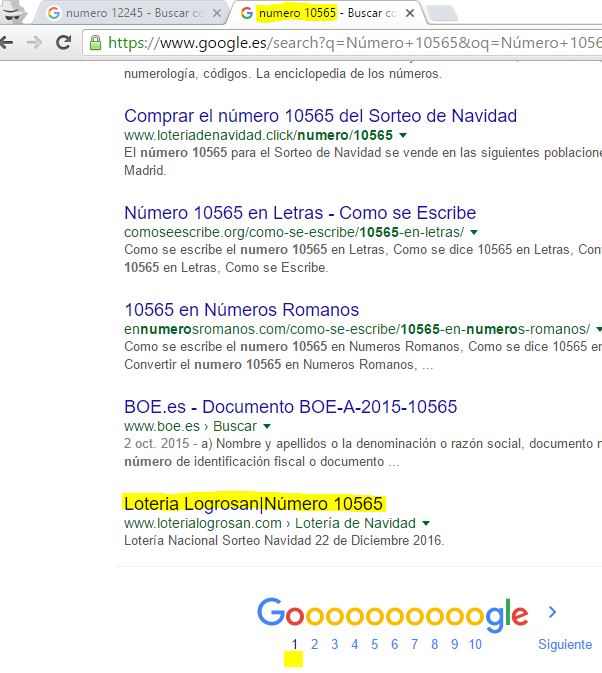The height and width of the screenshot is (673, 602).
Task: Click the 'www.boe.es › Buscar' breadcrumb
Action: (191, 427)
